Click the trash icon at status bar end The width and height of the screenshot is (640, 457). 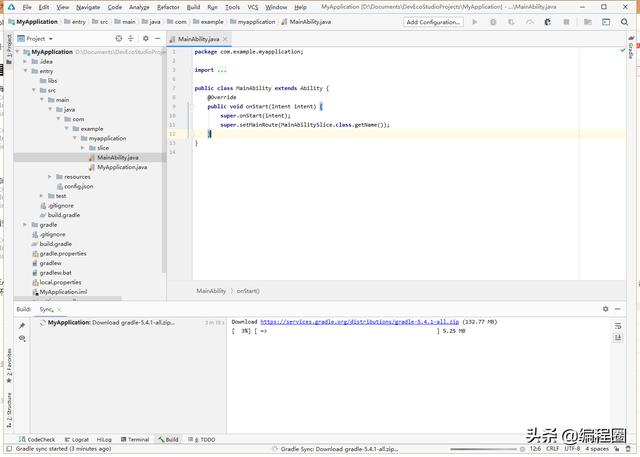tap(629, 449)
